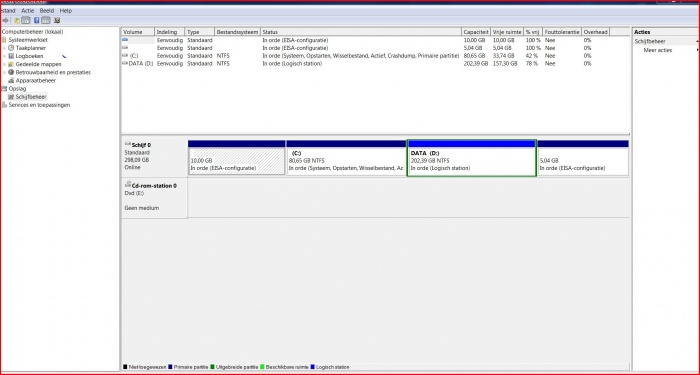Select Computerbeheer (lokaal) root node

click(x=33, y=32)
